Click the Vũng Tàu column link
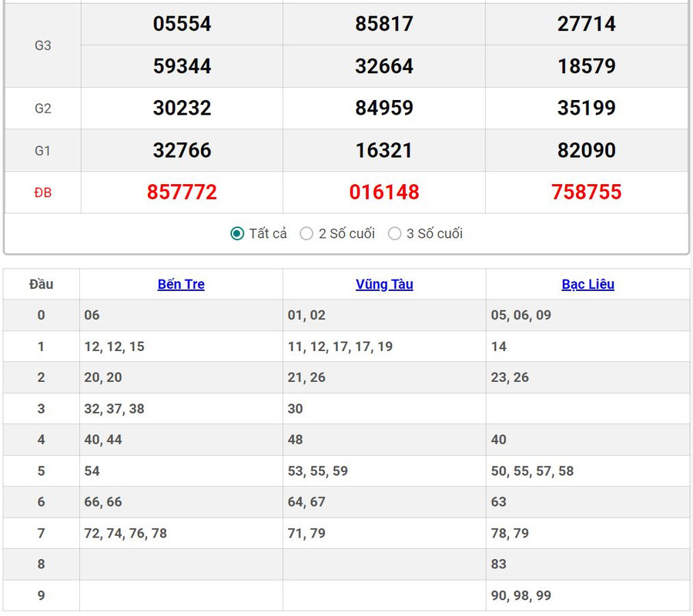Screen dimensions: 693x616 pyautogui.click(x=384, y=284)
